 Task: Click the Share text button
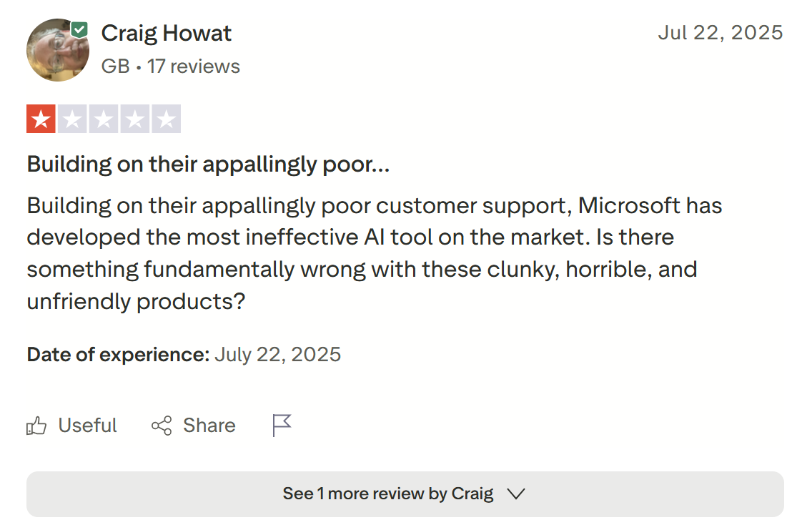[209, 426]
